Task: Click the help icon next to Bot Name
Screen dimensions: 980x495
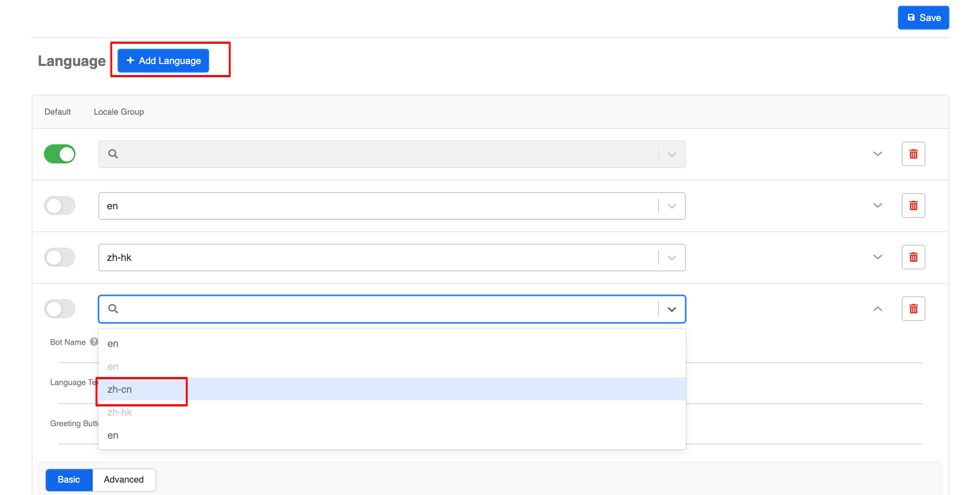Action: pos(94,342)
